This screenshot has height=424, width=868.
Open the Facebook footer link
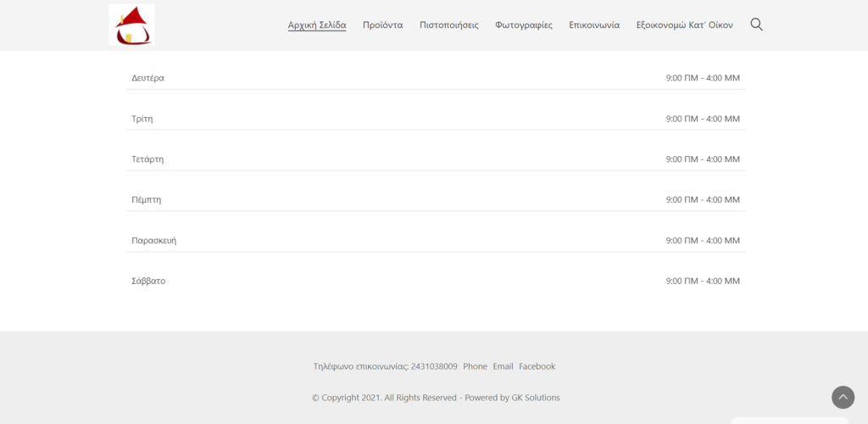[x=537, y=366]
